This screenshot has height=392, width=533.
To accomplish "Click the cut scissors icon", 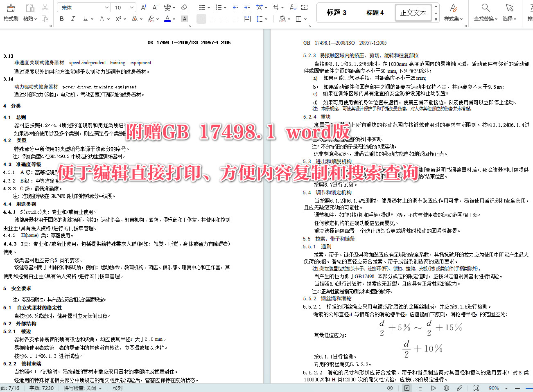I will click(45, 7).
